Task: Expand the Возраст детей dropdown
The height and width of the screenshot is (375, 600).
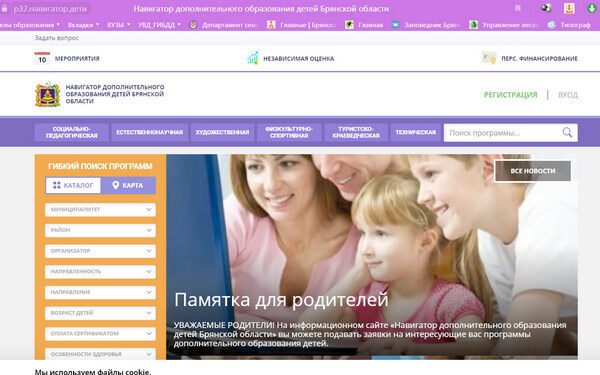Action: (x=100, y=313)
